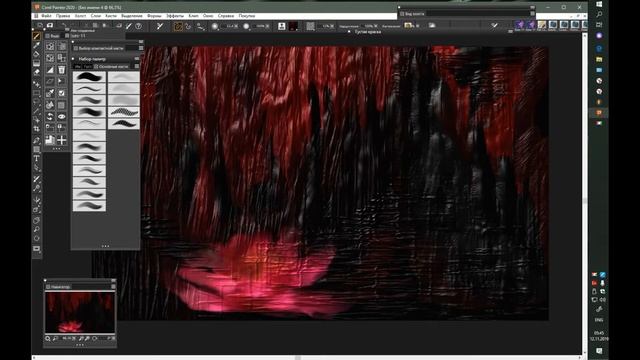Select the Brush tool in the toolbox
The width and height of the screenshot is (640, 360).
(x=36, y=36)
